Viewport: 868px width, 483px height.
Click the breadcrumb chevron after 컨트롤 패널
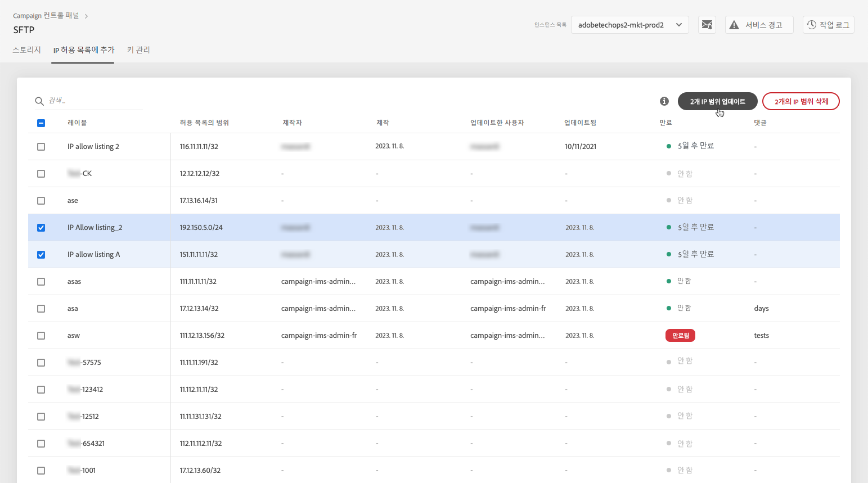pyautogui.click(x=86, y=16)
